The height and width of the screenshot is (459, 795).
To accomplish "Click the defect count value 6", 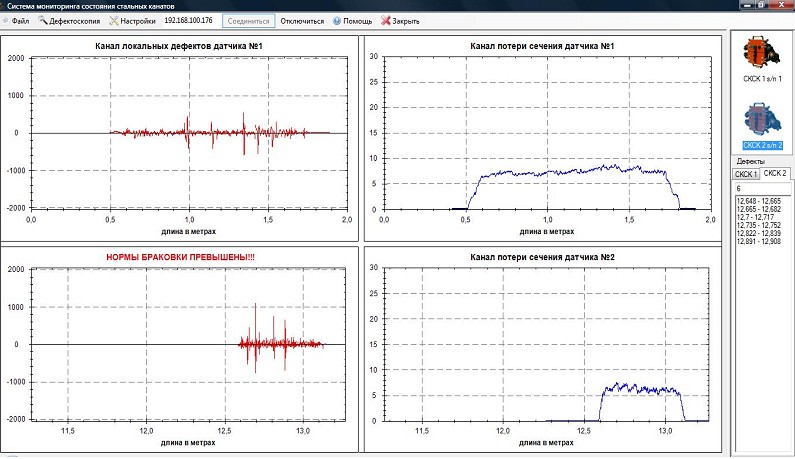I will (739, 189).
